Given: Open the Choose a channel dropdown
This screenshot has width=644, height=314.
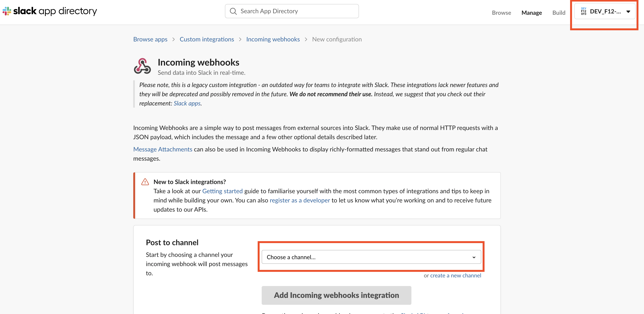Looking at the screenshot, I should click(371, 257).
